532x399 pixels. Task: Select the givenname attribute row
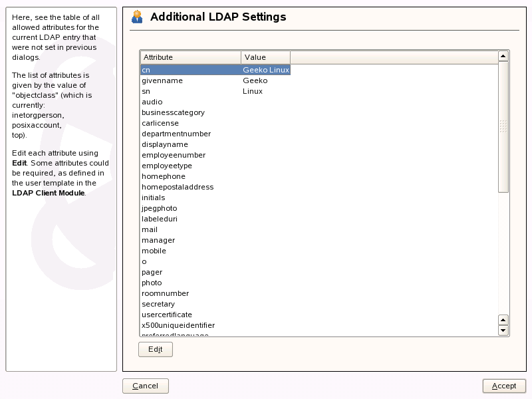[x=215, y=80]
